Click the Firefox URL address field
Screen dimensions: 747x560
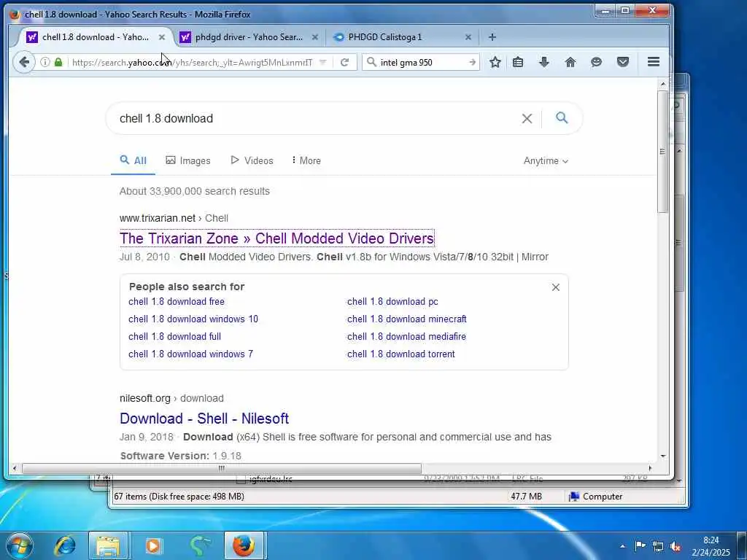pos(192,63)
